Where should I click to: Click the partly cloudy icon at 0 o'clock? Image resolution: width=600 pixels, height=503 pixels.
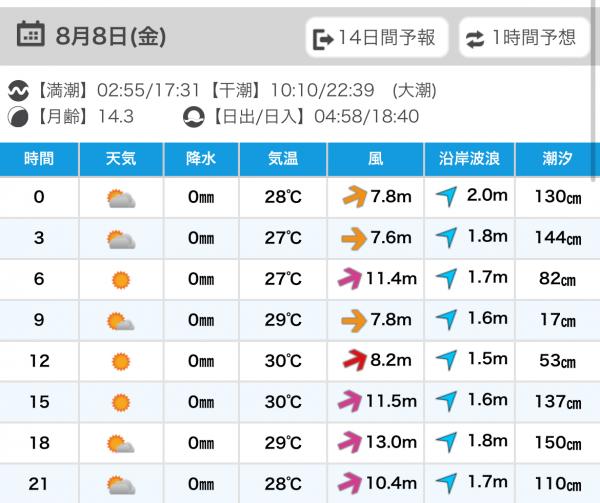121,199
